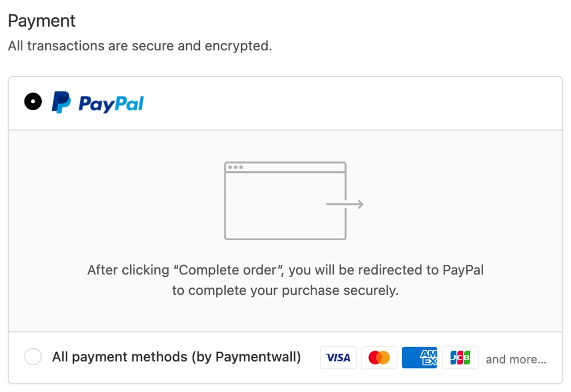The image size is (571, 392).
Task: Click the Visa card icon
Action: pyautogui.click(x=338, y=357)
